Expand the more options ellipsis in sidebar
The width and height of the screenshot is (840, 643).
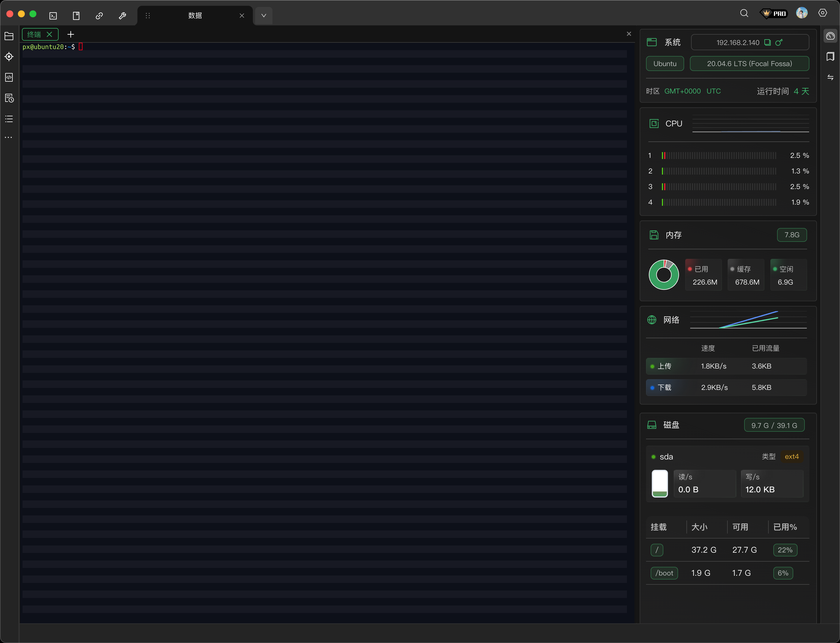pos(8,137)
